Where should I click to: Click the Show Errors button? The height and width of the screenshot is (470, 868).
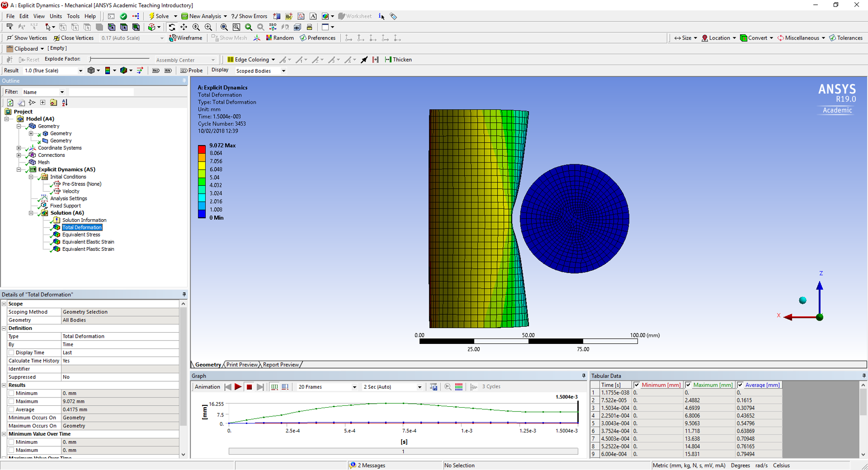(x=249, y=16)
